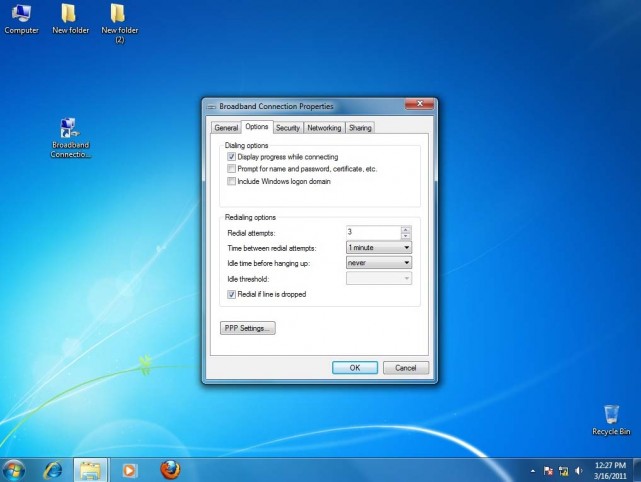
Task: Switch to the General tab
Action: pos(226,128)
